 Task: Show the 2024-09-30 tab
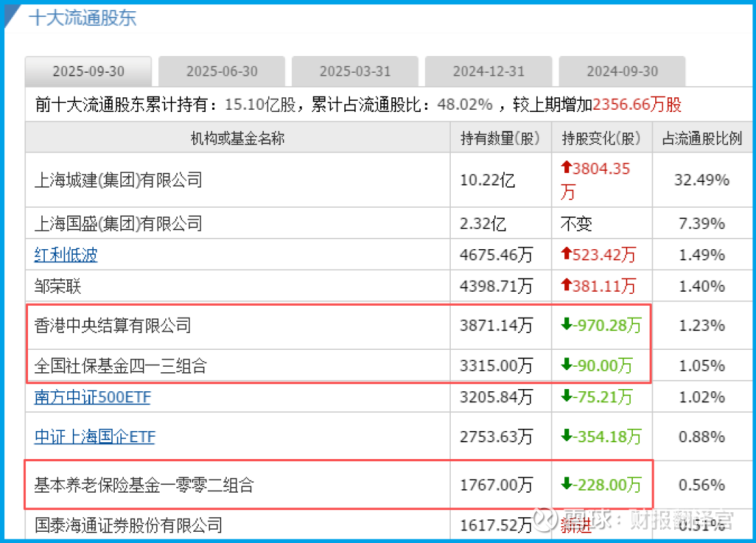click(x=622, y=71)
